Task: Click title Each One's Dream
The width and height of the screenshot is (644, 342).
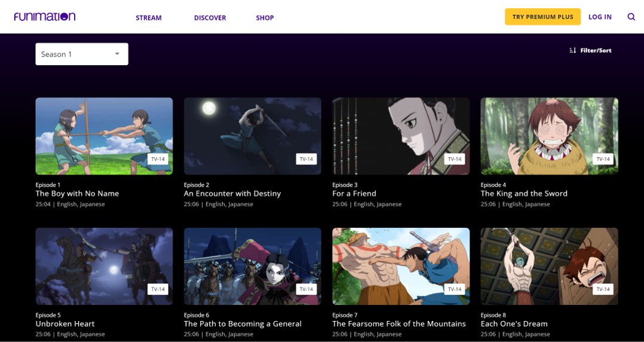Action: (514, 324)
